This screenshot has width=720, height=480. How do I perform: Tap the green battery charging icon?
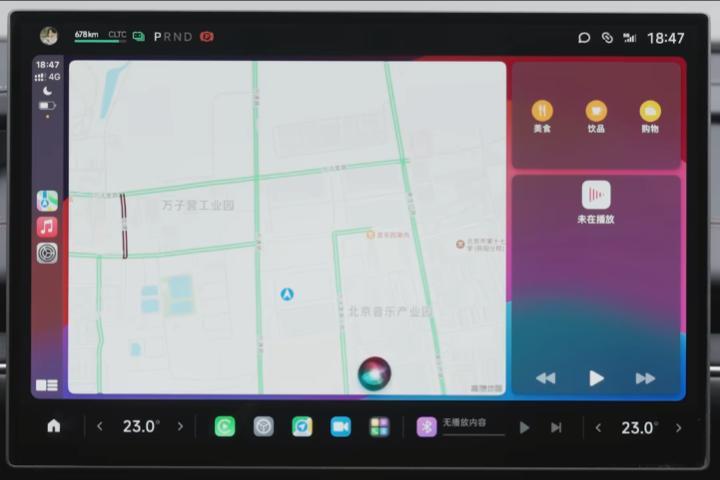tap(138, 36)
